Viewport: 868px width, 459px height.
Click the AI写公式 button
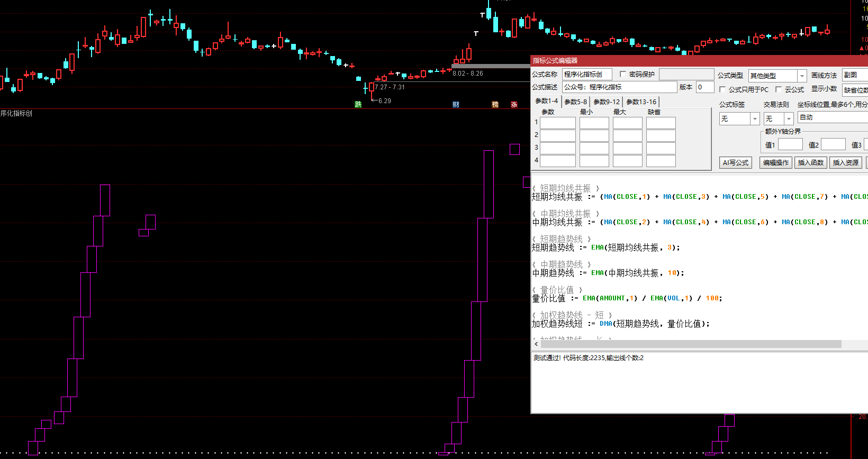click(x=736, y=163)
